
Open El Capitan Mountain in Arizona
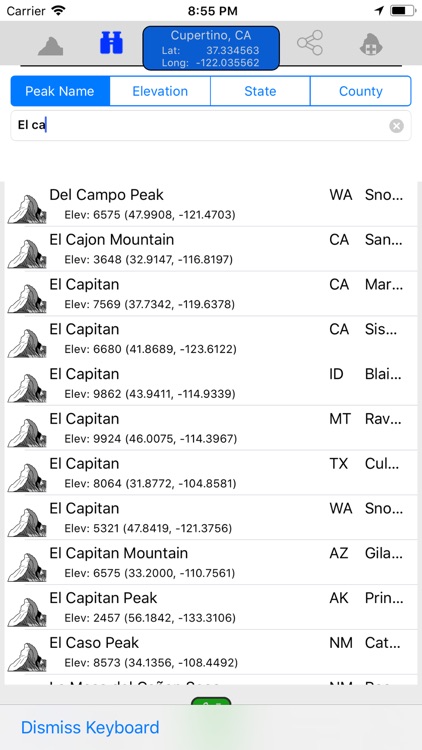[211, 562]
